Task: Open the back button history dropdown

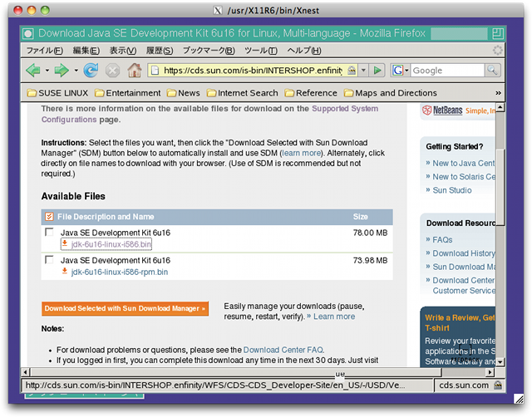Action: [46, 71]
